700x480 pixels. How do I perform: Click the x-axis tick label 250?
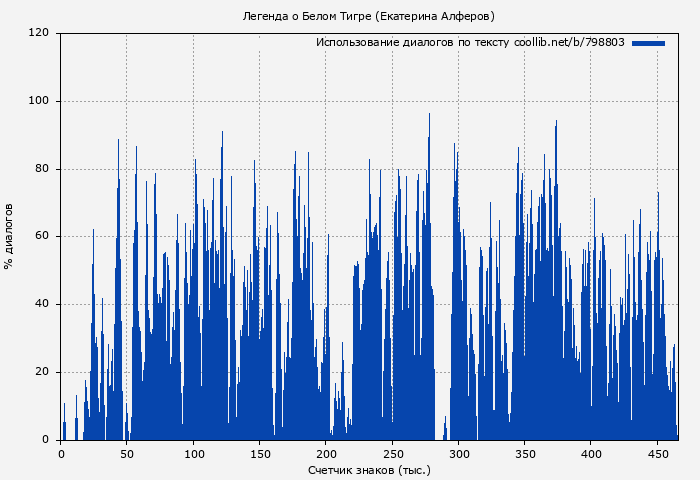[392, 454]
